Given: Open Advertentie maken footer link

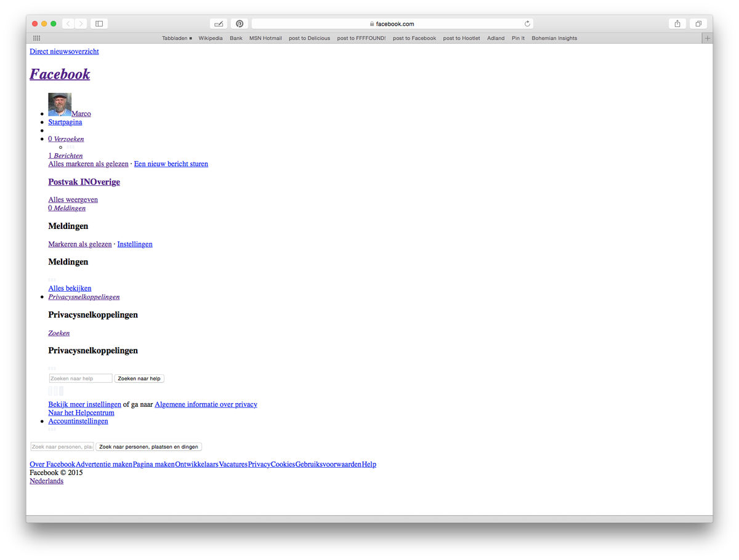Looking at the screenshot, I should pos(104,465).
